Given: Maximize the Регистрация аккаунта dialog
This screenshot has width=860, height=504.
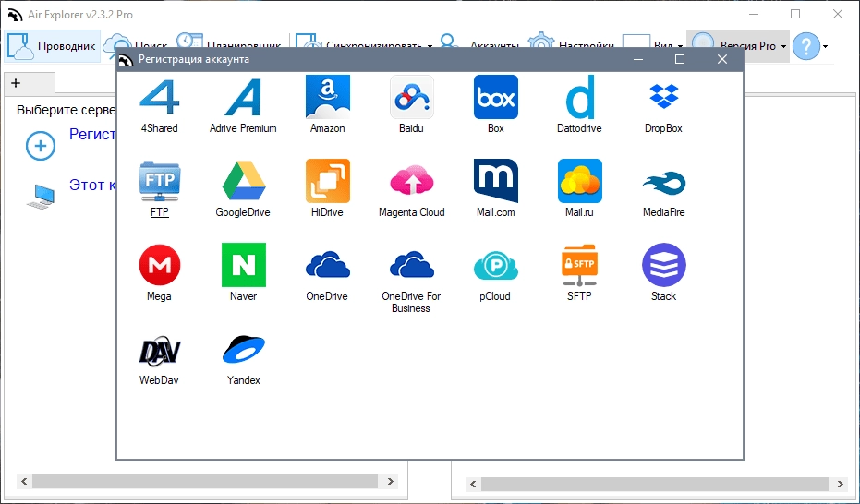Looking at the screenshot, I should tap(680, 59).
